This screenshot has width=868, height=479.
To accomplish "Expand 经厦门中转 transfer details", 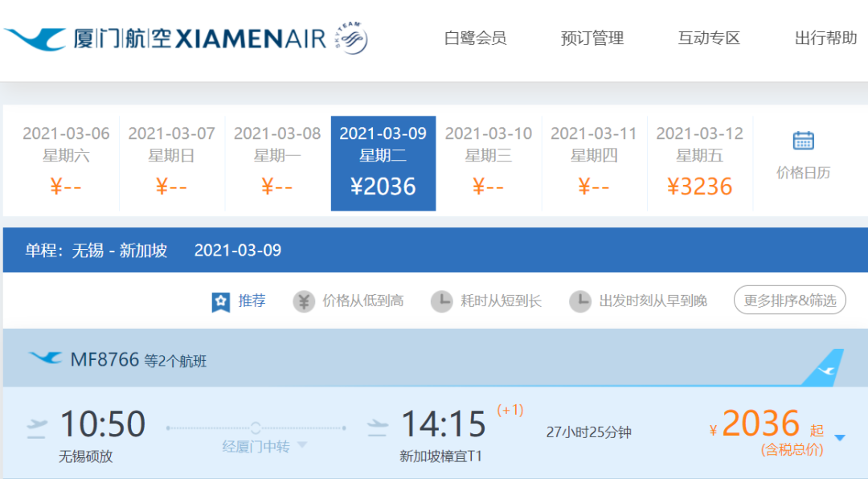I will [264, 446].
